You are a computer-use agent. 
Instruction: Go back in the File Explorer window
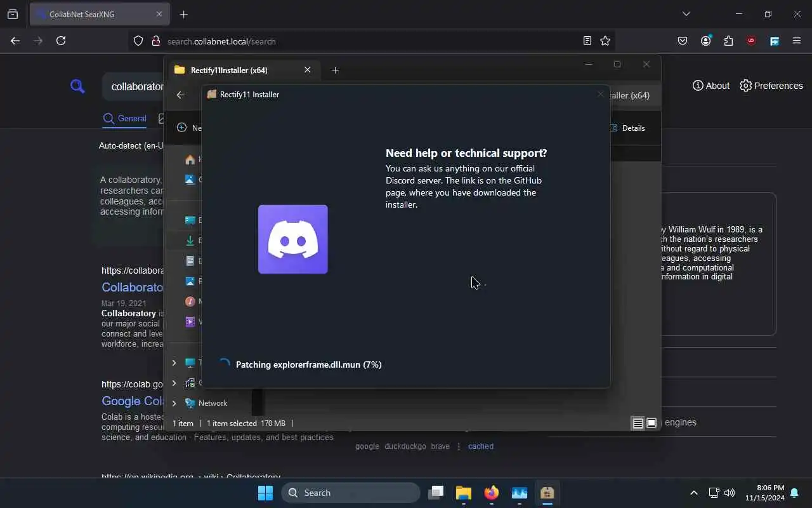tap(181, 95)
